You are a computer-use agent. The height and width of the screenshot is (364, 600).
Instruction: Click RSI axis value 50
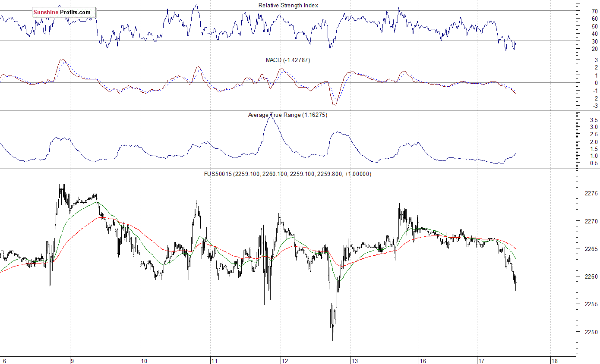click(x=595, y=26)
